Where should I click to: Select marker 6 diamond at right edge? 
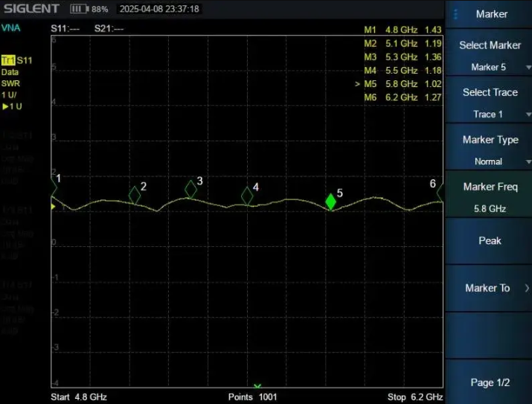440,192
